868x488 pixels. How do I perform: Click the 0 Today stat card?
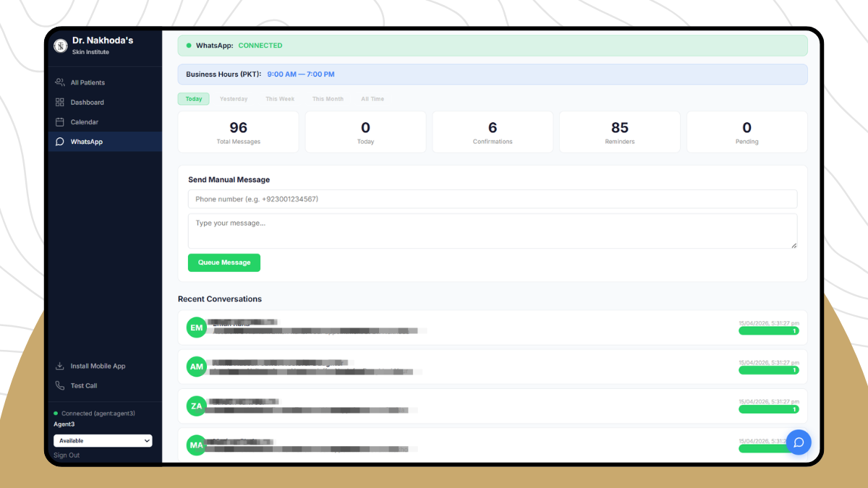(x=365, y=132)
